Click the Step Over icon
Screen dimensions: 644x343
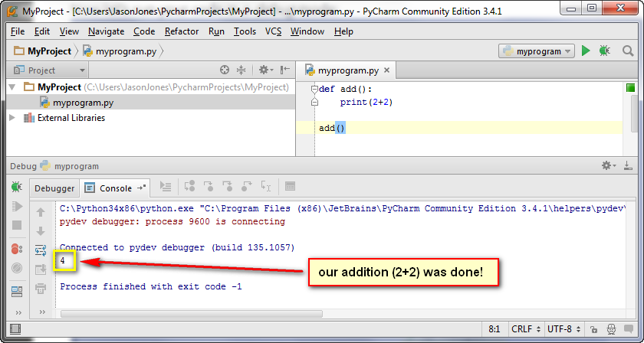point(189,187)
